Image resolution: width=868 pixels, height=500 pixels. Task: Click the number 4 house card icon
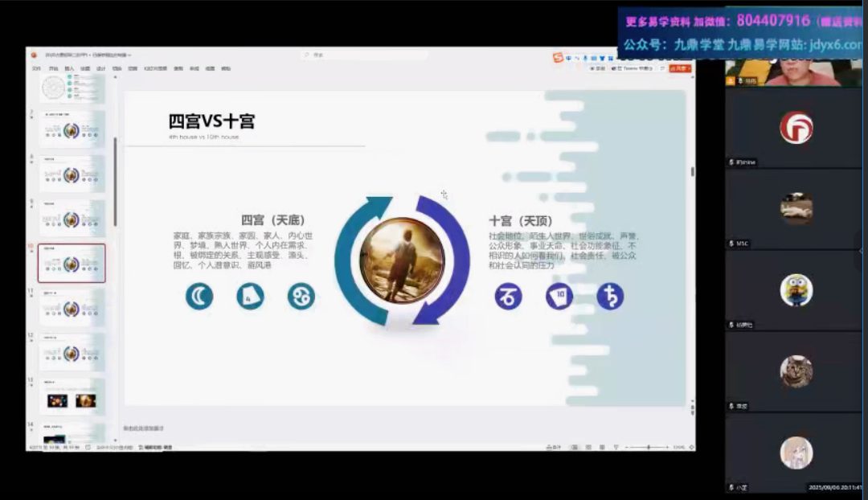tap(250, 297)
